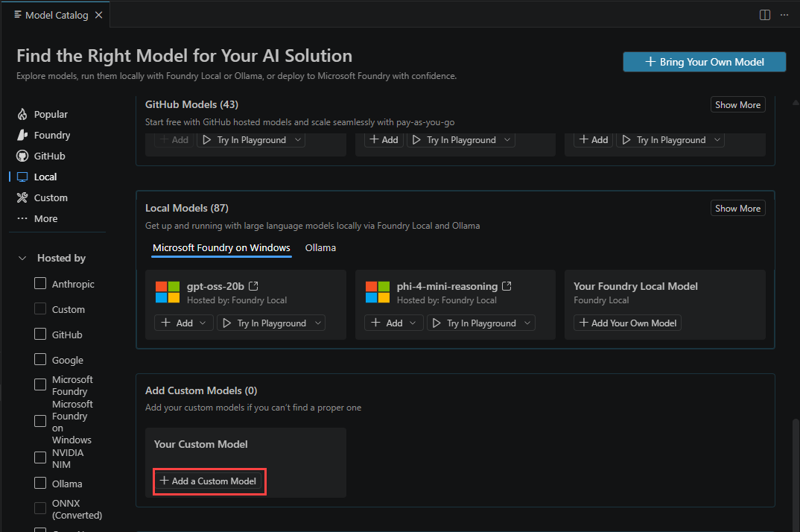
Task: Open gpt-oss-20b external link icon
Action: point(253,286)
